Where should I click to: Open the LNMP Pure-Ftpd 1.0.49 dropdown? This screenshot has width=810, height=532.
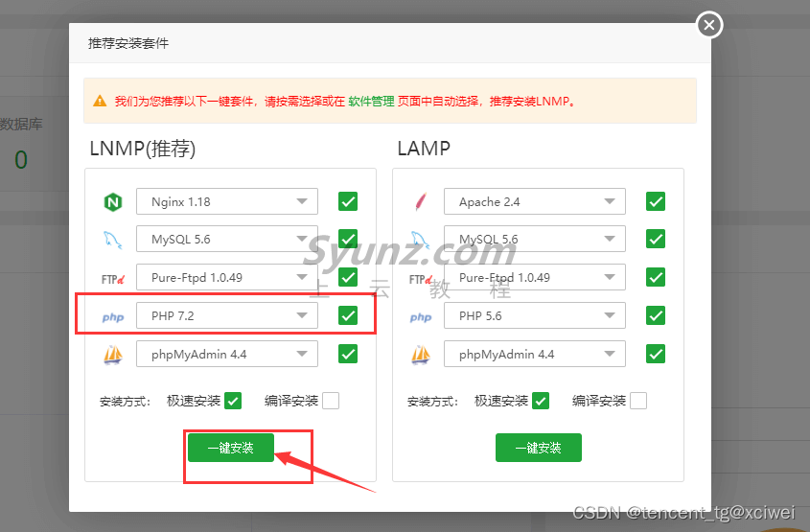pyautogui.click(x=227, y=277)
